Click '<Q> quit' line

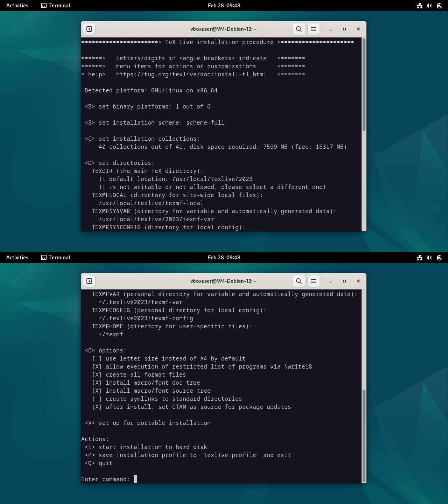tap(99, 463)
